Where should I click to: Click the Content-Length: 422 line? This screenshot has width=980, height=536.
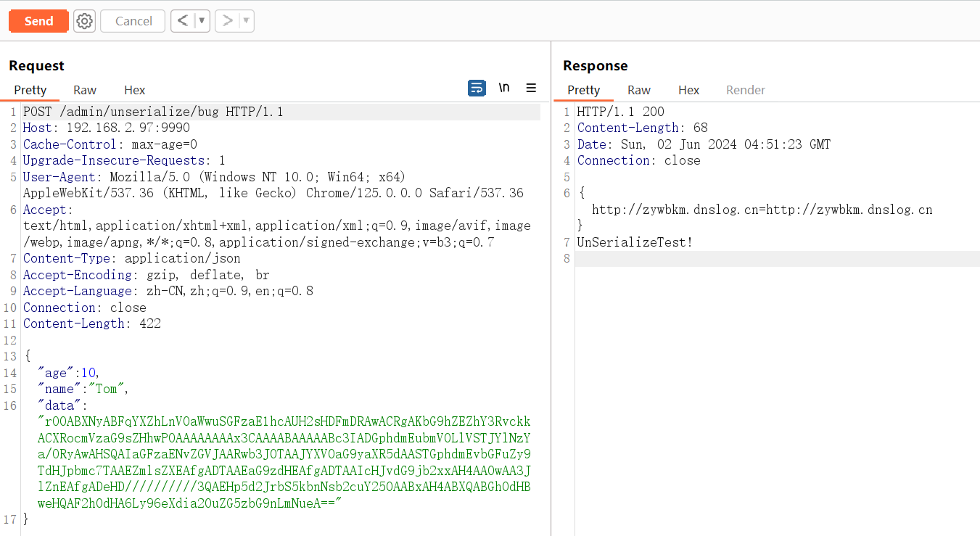(92, 323)
